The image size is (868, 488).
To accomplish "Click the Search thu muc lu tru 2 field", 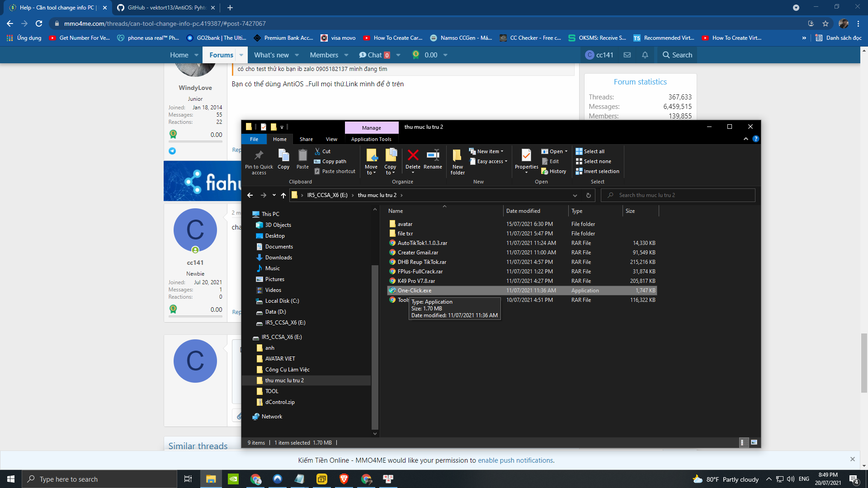I will pyautogui.click(x=678, y=195).
